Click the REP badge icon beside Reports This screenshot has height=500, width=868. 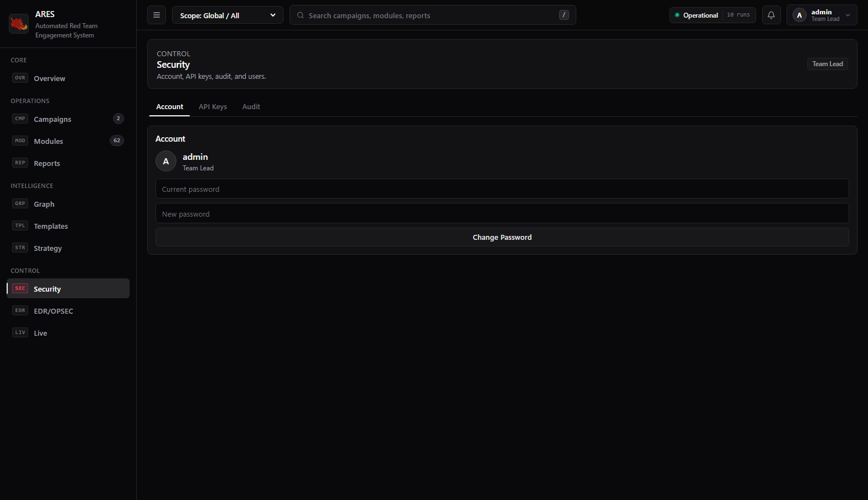pyautogui.click(x=20, y=163)
